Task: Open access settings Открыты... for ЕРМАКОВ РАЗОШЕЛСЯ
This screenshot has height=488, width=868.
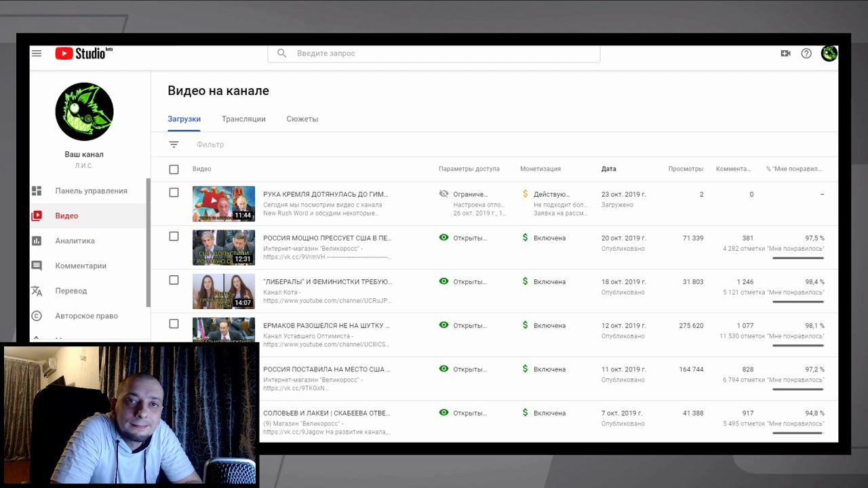Action: (x=470, y=325)
